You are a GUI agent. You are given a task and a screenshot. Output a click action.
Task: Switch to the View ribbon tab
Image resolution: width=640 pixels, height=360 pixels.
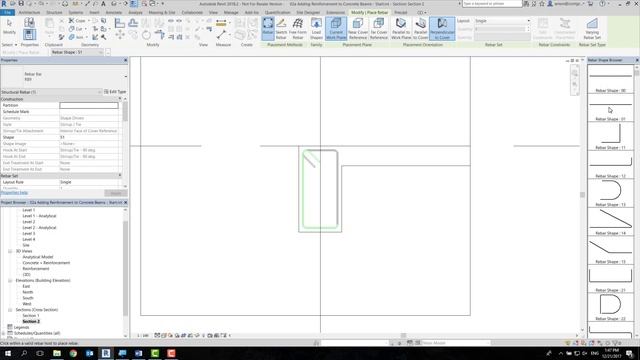[213, 13]
